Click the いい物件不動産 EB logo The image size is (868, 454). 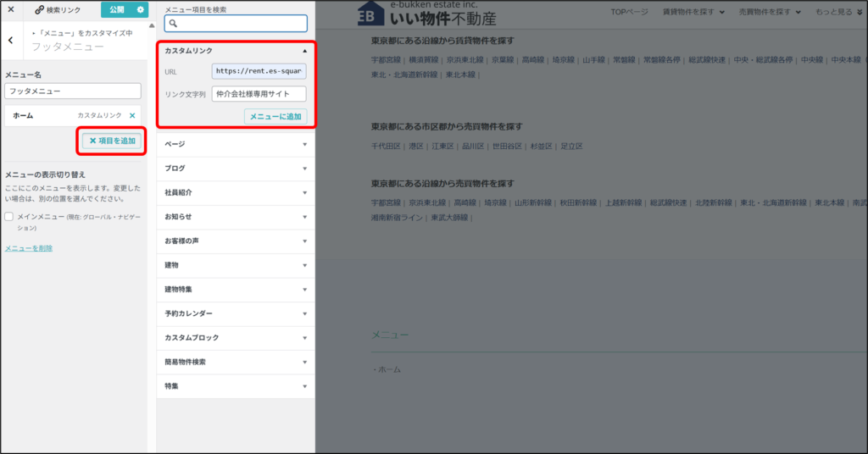[x=370, y=15]
